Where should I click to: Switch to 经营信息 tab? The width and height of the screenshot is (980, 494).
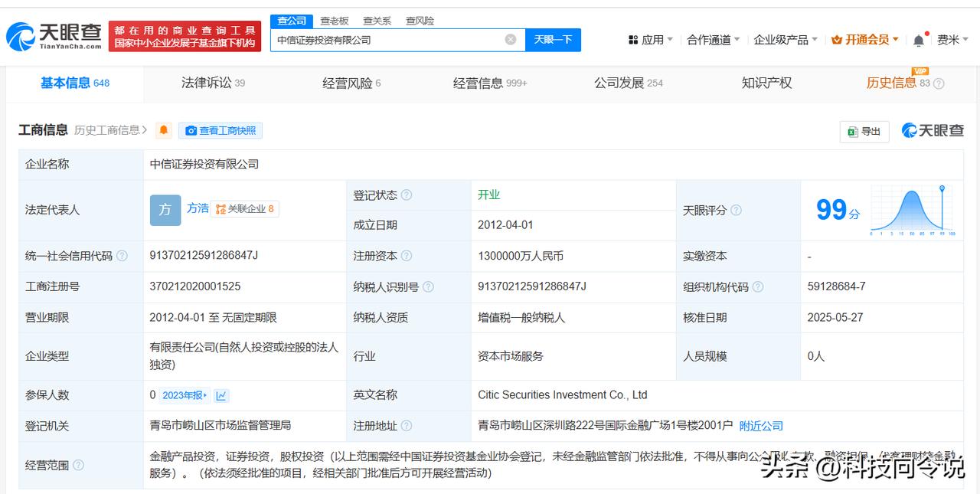(490, 83)
